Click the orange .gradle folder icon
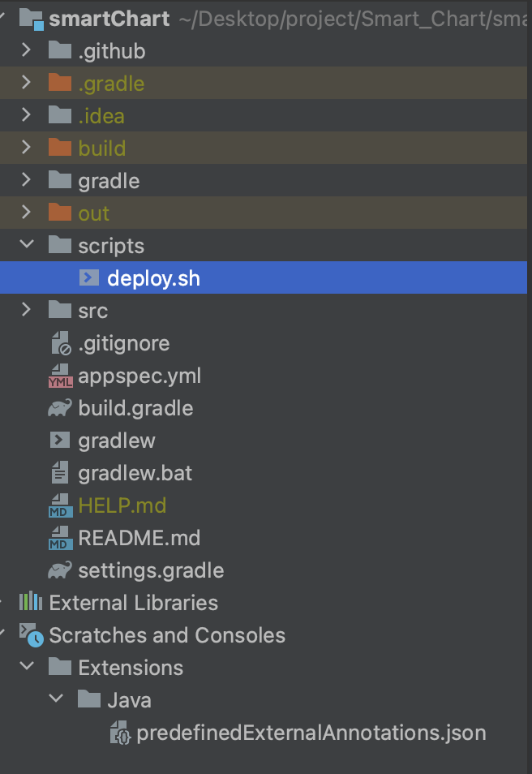The image size is (532, 774). click(60, 83)
